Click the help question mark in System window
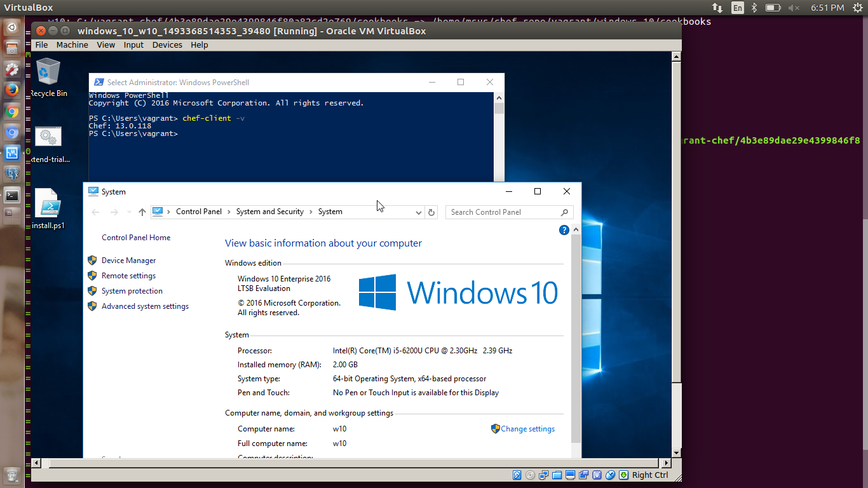The image size is (868, 488). (564, 230)
